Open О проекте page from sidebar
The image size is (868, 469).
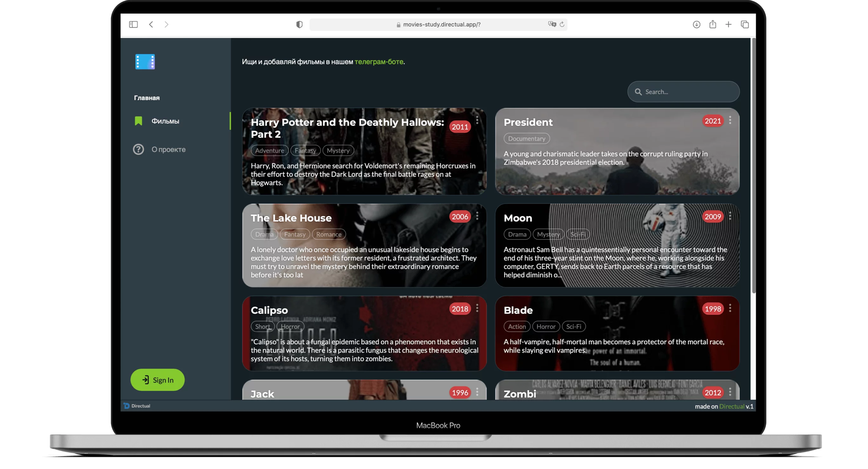[168, 149]
